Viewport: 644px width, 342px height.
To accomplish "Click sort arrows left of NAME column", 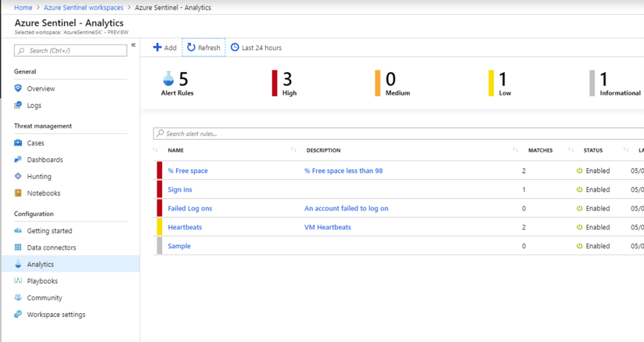I will (155, 150).
